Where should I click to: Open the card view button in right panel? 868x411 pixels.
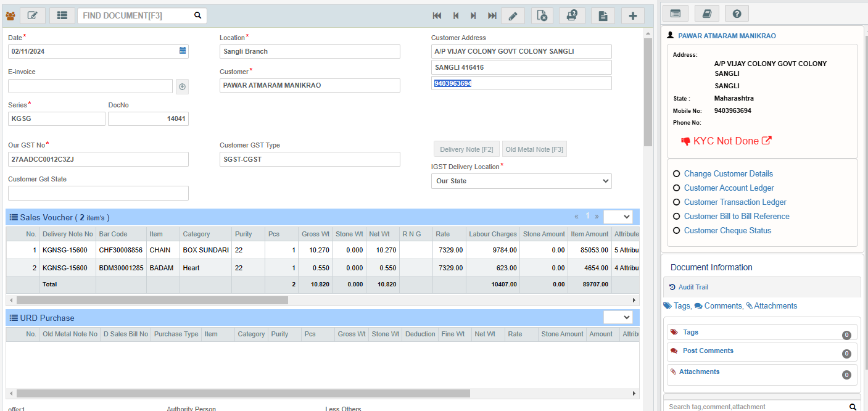coord(676,13)
